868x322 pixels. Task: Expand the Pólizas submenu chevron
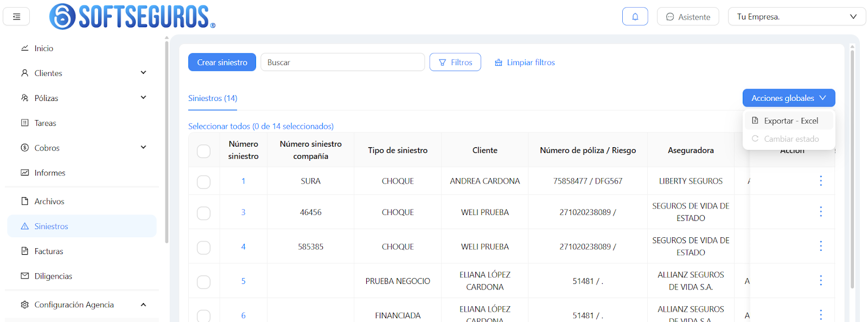[143, 98]
